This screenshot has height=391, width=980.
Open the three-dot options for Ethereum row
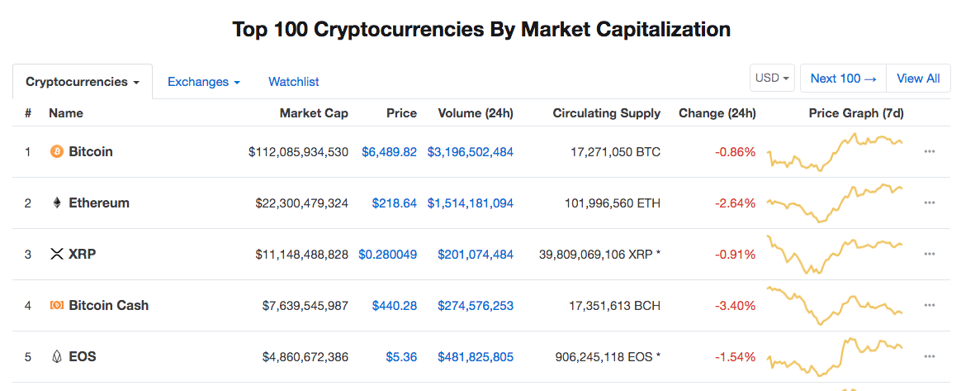point(930,203)
